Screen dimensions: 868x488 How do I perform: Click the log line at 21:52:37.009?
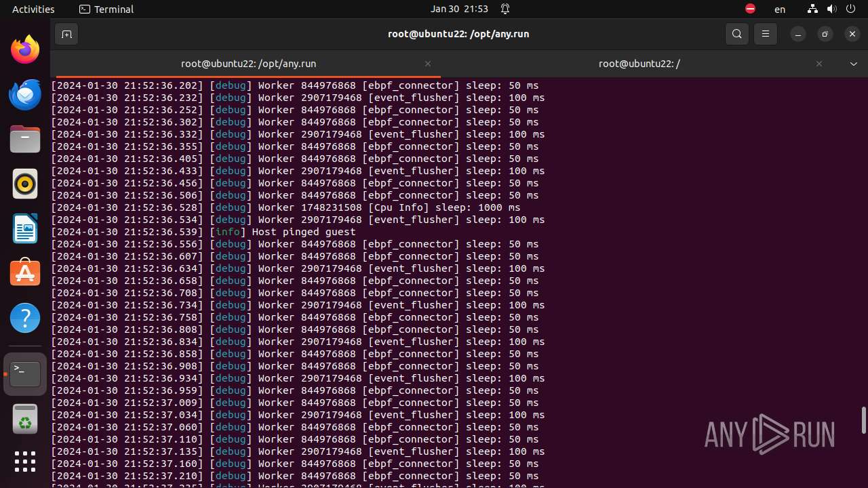[295, 403]
